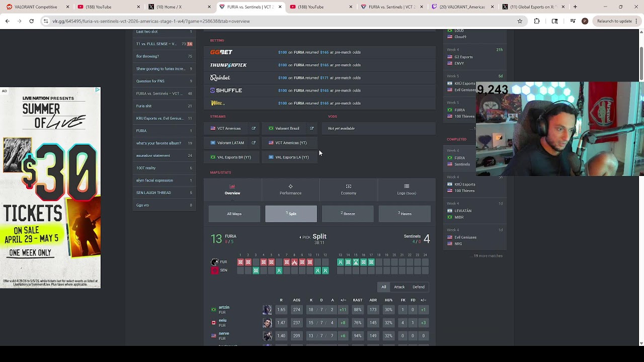Viewport: 644px width, 362px height.
Task: Open external link icon for VCT Americas
Action: click(254, 128)
